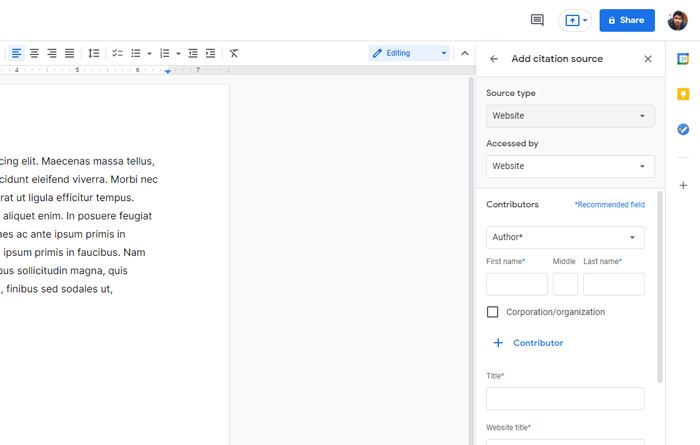
Task: Click the Last name field
Action: [614, 284]
